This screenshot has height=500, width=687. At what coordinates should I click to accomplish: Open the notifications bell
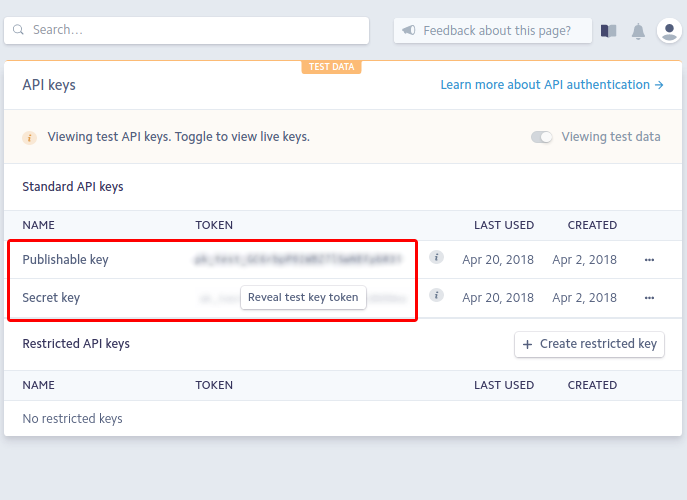click(x=638, y=31)
